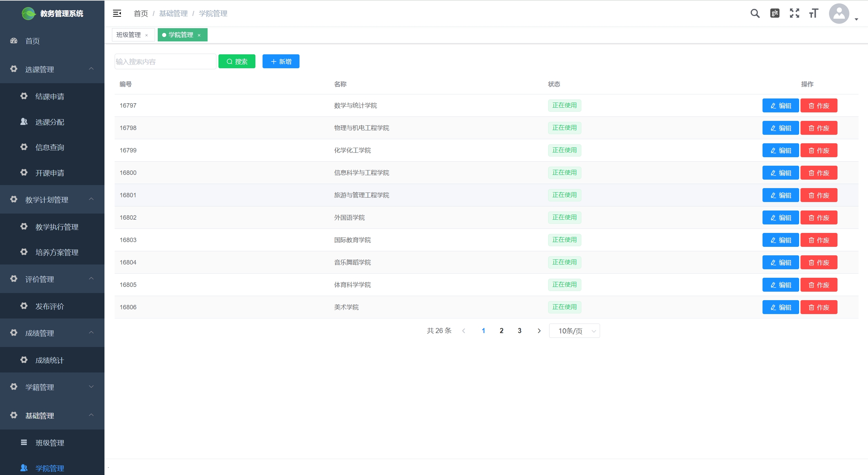Click 作废 for 美术学院 row
Image resolution: width=868 pixels, height=475 pixels.
(x=819, y=307)
